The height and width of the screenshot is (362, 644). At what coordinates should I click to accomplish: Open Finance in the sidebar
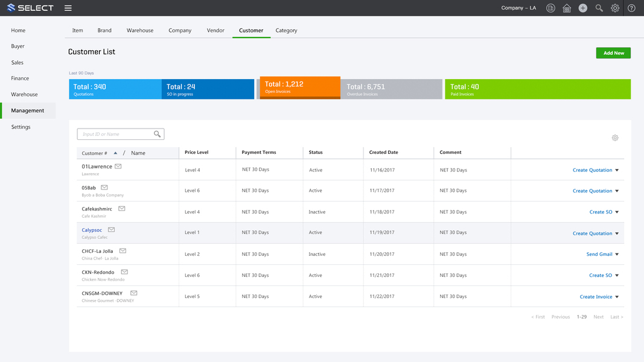click(20, 78)
